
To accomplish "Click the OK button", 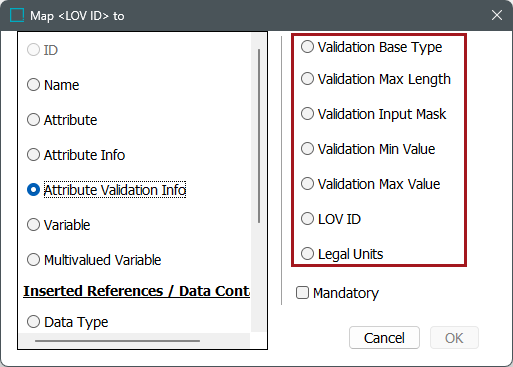I will tap(454, 338).
